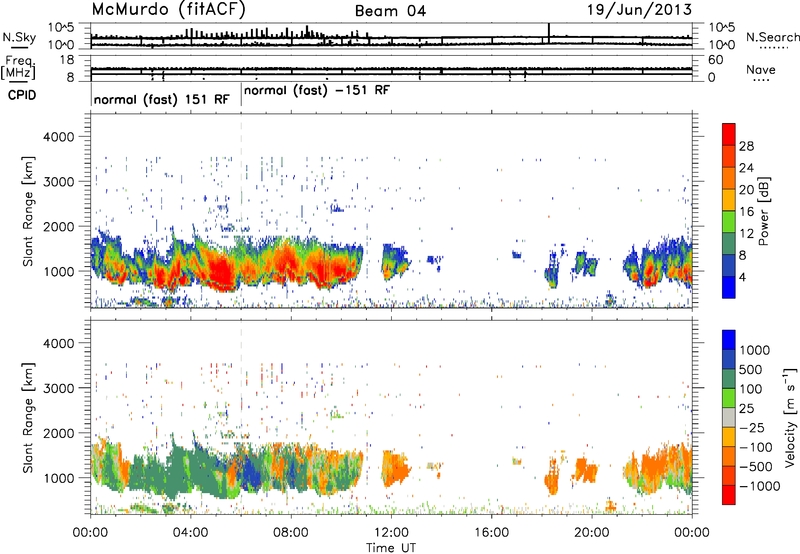800x554 pixels.
Task: Click the Velocity [m s-1] colorbar title
Action: click(789, 418)
